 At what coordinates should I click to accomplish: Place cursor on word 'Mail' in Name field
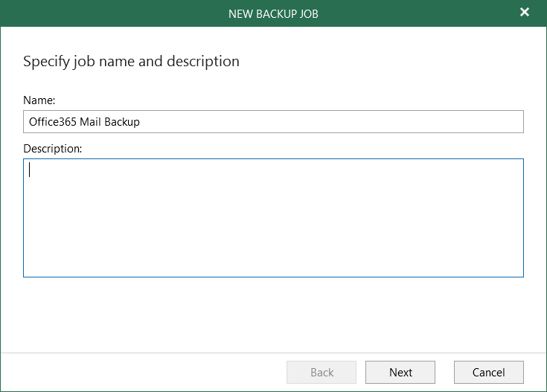point(90,122)
